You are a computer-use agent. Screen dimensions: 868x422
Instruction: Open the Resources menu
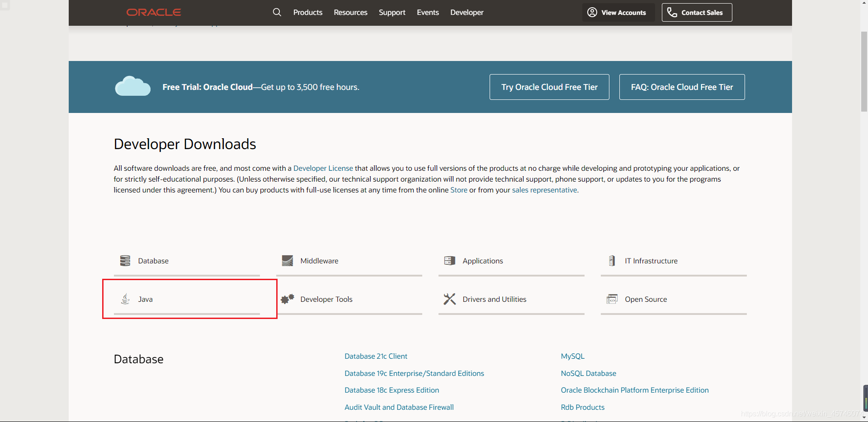[x=350, y=12]
